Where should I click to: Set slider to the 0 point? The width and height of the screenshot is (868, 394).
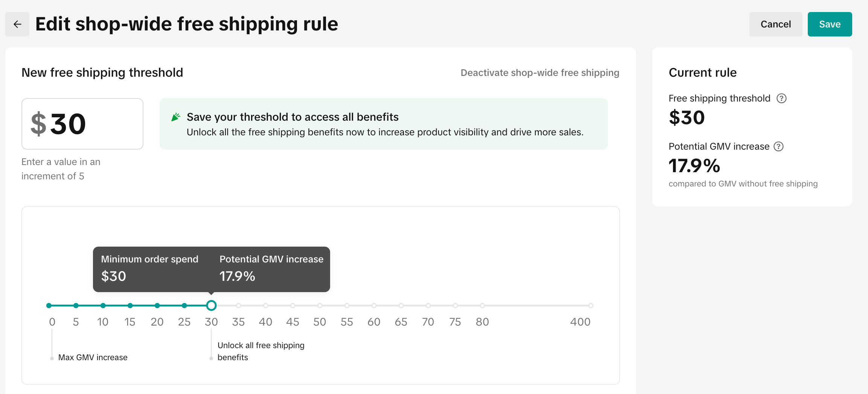click(49, 306)
